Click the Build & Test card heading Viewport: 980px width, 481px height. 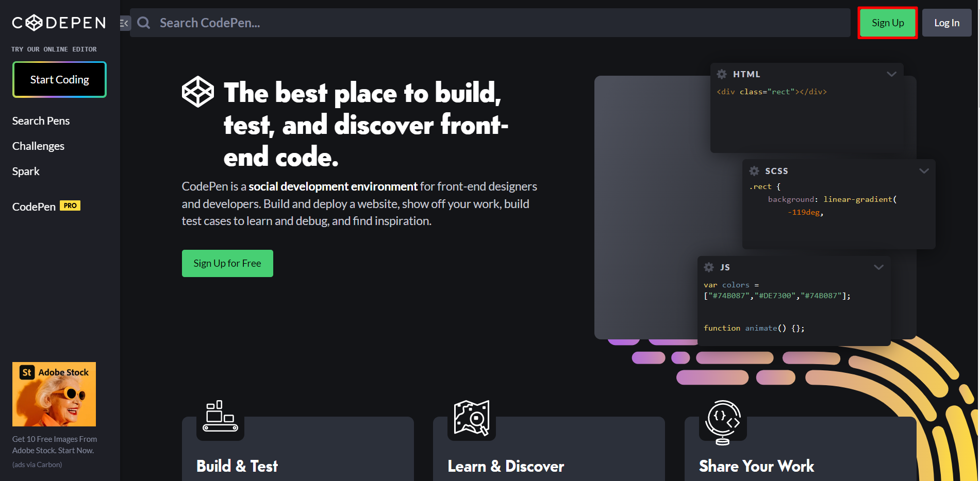237,466
